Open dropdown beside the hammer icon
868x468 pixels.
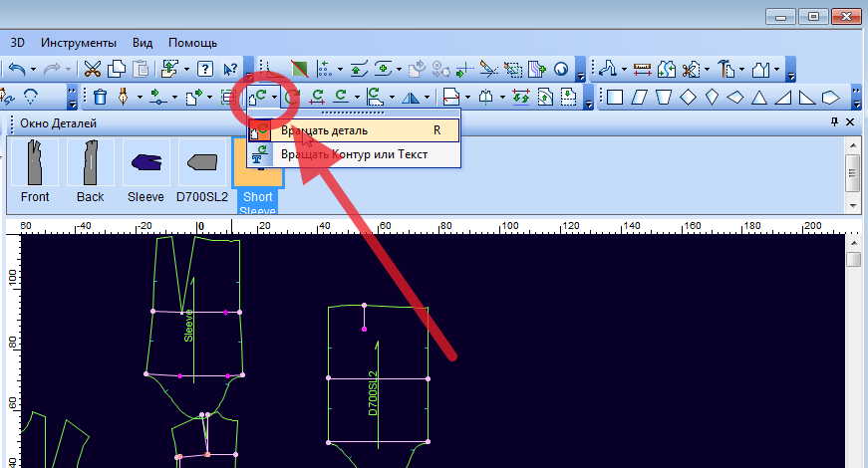(x=741, y=70)
